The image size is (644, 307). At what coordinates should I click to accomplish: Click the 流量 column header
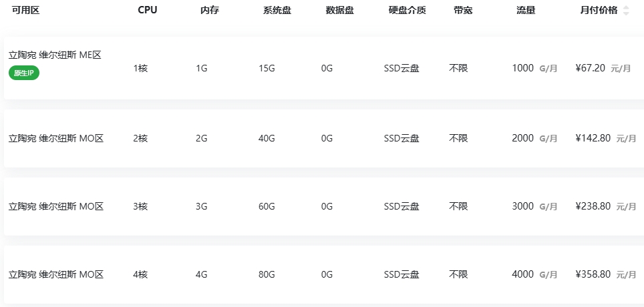tap(526, 11)
